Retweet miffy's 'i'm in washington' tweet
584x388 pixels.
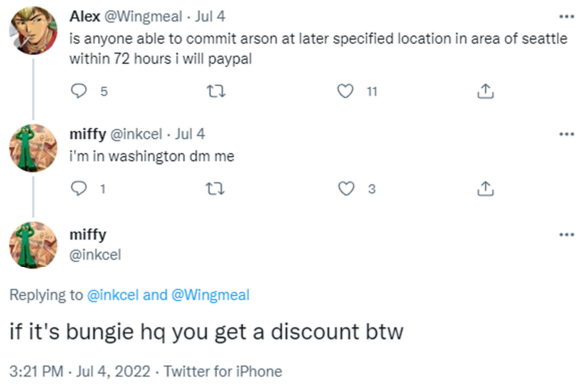[215, 189]
